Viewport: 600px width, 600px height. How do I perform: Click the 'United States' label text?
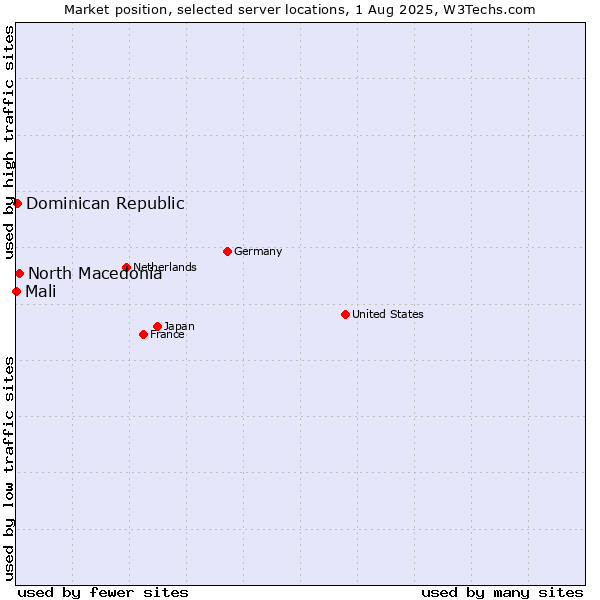[x=388, y=314]
